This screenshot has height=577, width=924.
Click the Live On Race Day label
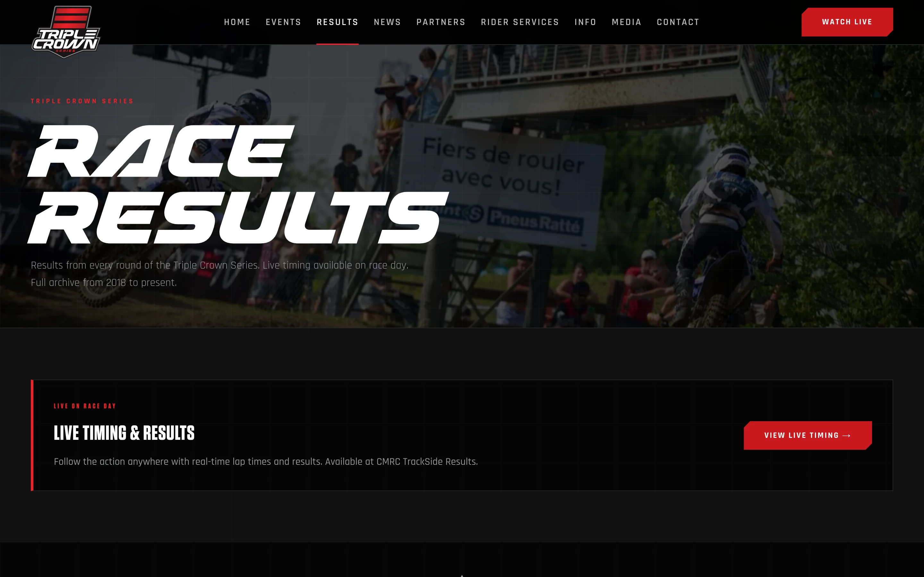click(x=85, y=406)
